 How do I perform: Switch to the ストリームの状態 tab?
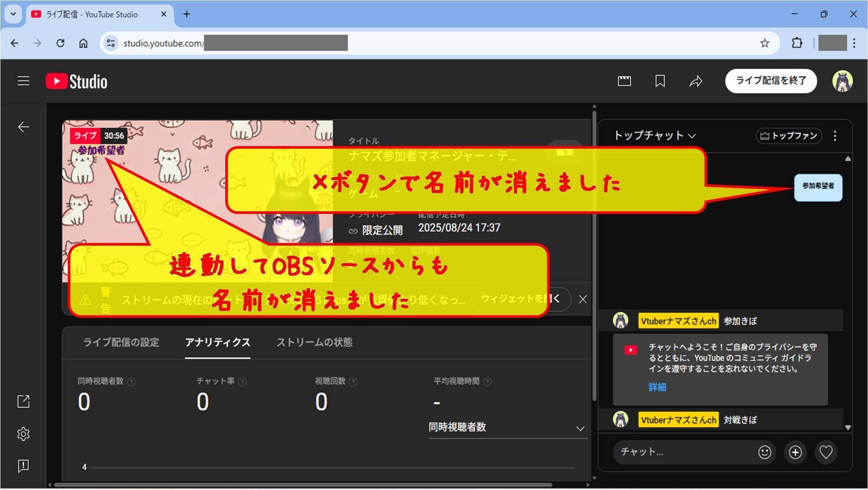(314, 343)
